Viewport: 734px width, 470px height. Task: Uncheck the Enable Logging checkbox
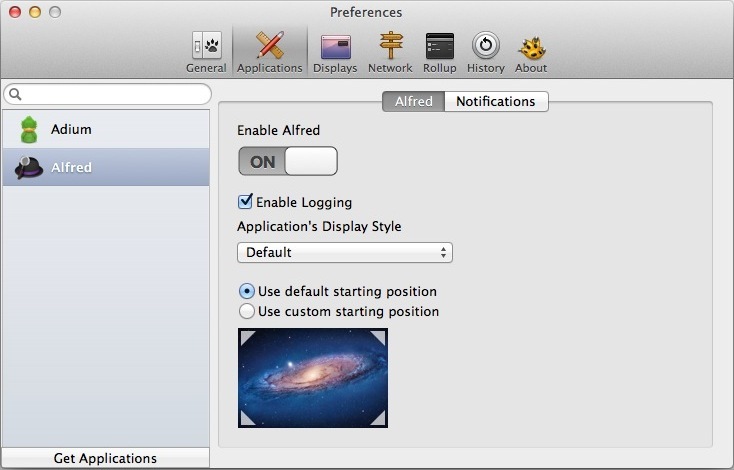[245, 202]
